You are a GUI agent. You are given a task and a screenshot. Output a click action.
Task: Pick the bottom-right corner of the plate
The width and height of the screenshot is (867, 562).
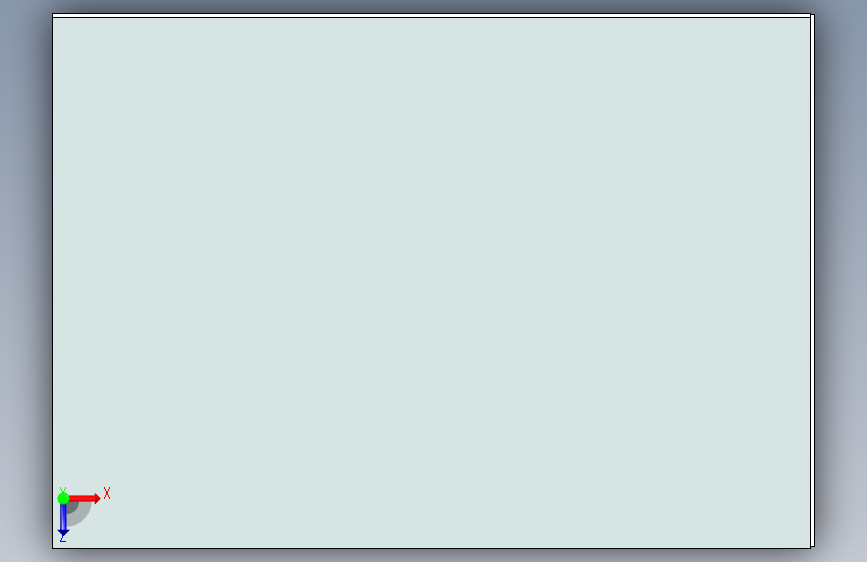click(811, 548)
